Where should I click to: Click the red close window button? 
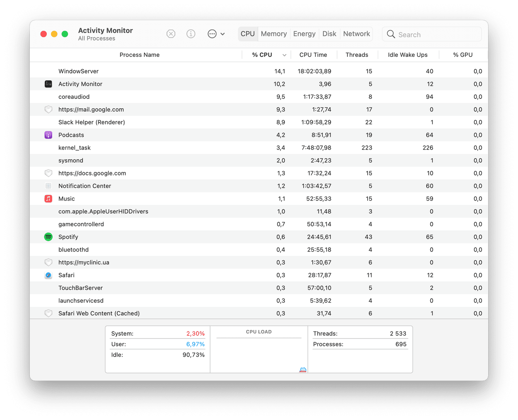coord(44,34)
